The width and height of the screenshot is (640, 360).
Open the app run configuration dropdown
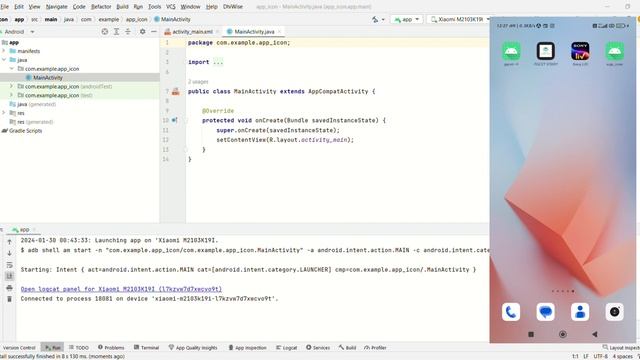[407, 19]
